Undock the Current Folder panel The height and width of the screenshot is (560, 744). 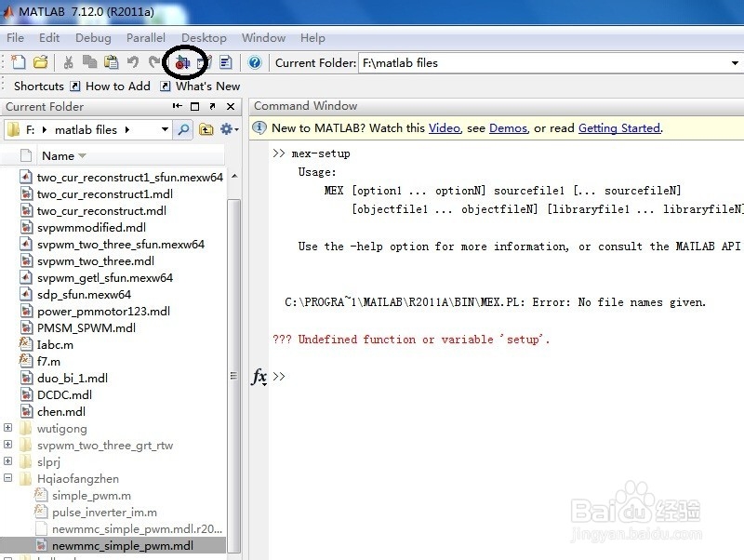[213, 106]
